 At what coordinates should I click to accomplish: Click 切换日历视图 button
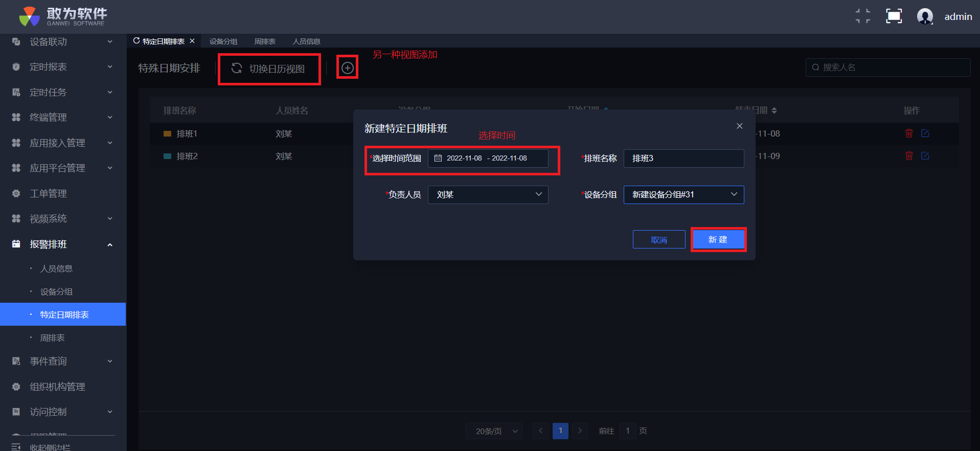[x=269, y=69]
